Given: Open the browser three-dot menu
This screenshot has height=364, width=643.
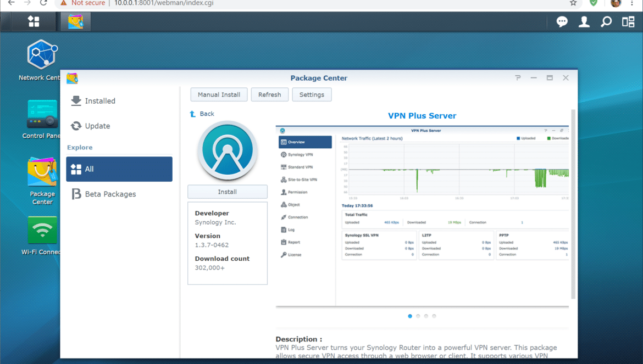Looking at the screenshot, I should tap(632, 3).
